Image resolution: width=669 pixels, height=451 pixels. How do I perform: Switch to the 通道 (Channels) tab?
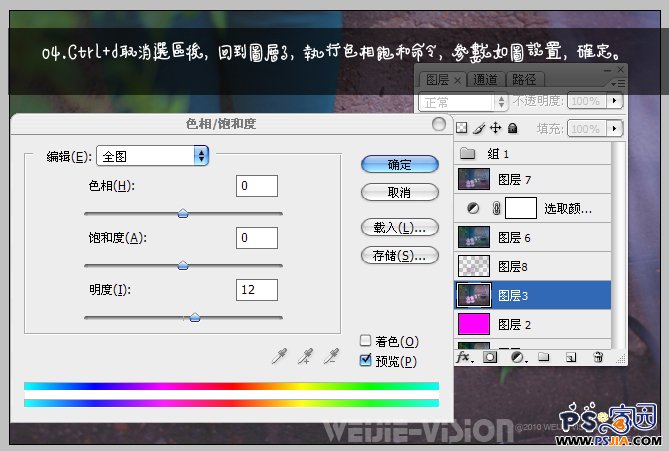tap(485, 78)
